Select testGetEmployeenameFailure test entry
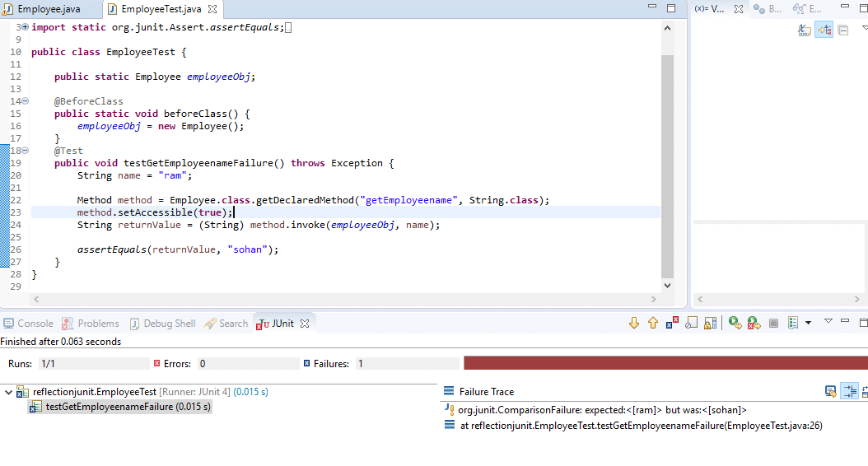The image size is (868, 466). tap(128, 407)
